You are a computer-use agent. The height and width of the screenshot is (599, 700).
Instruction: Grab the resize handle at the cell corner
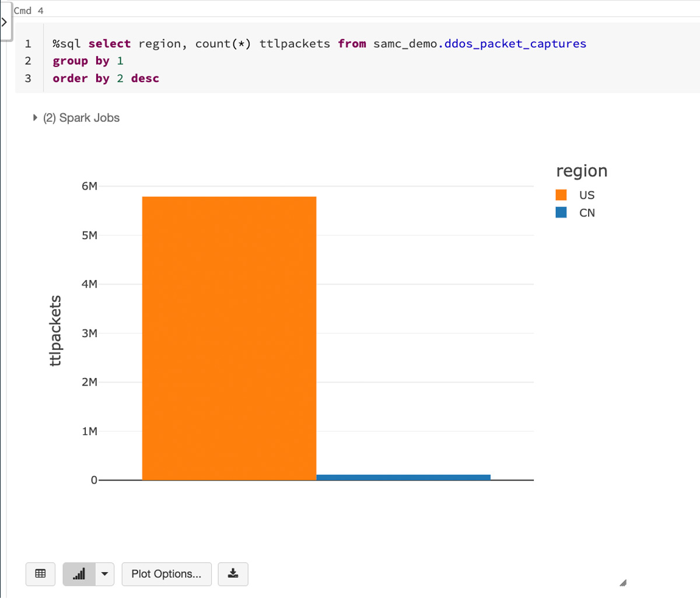[623, 582]
